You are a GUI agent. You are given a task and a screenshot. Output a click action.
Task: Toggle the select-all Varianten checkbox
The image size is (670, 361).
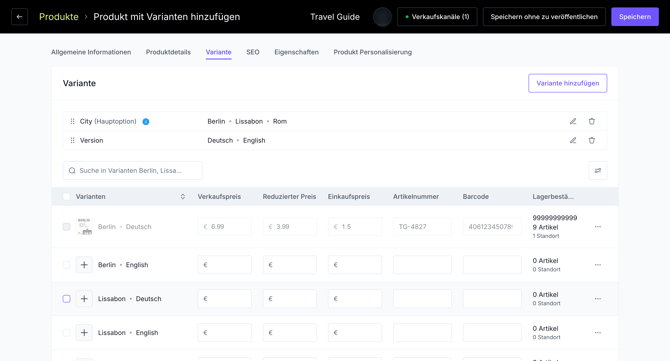(66, 197)
